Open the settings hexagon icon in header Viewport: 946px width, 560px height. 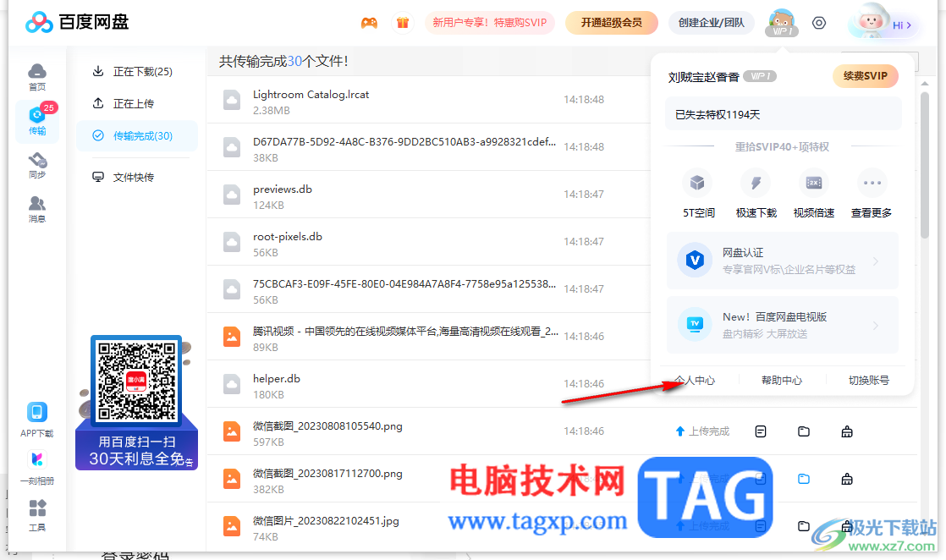coord(819,23)
